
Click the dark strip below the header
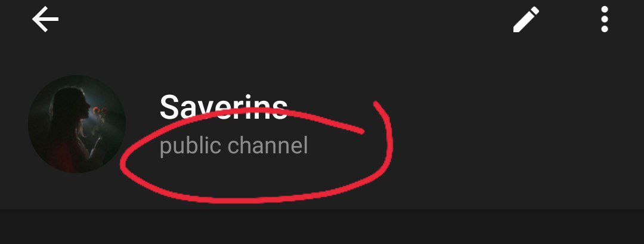point(322,227)
